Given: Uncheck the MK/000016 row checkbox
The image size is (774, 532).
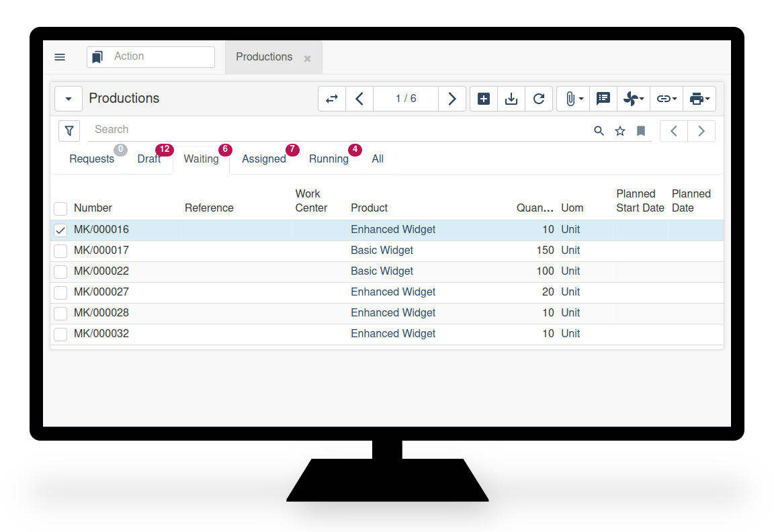Looking at the screenshot, I should 60,230.
